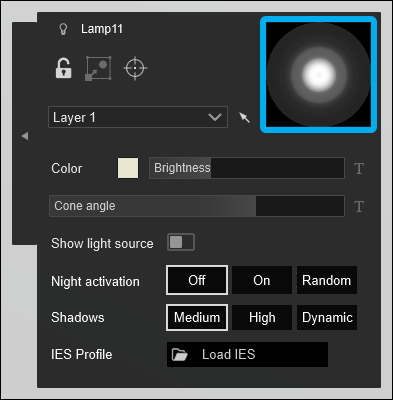Click the Load IES button

247,355
